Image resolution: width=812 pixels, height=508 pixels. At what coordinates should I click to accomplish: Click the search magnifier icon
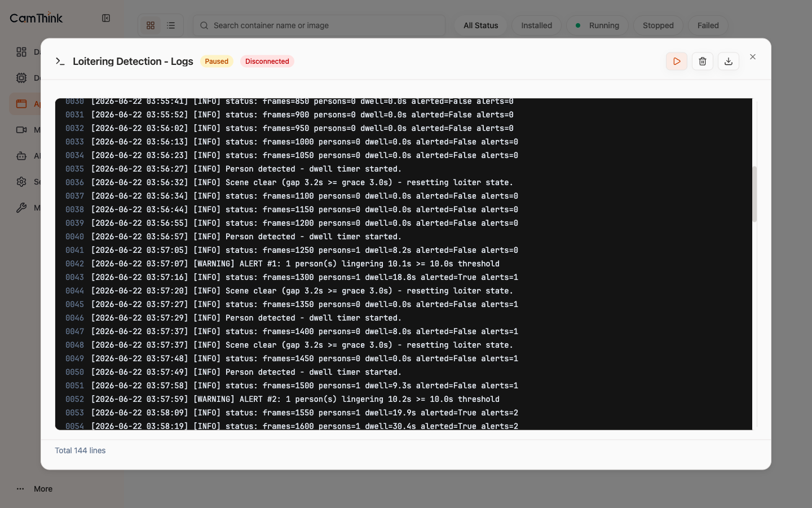click(x=204, y=25)
